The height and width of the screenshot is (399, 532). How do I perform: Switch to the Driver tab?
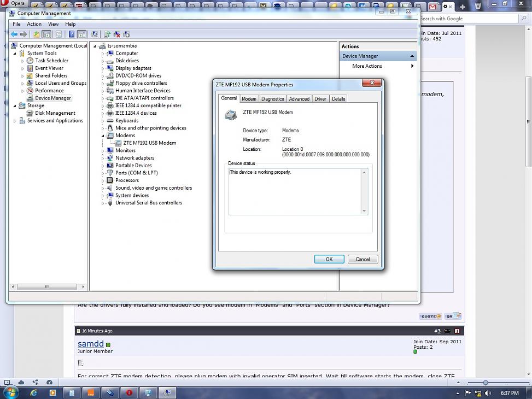(x=320, y=99)
